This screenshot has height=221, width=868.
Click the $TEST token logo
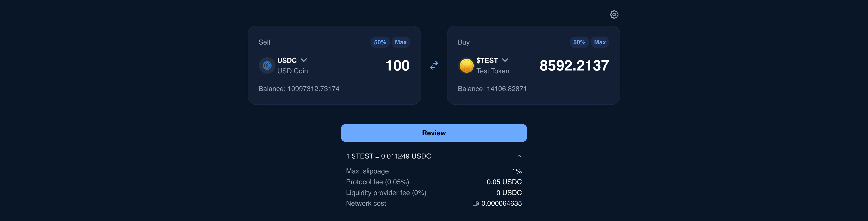[467, 65]
